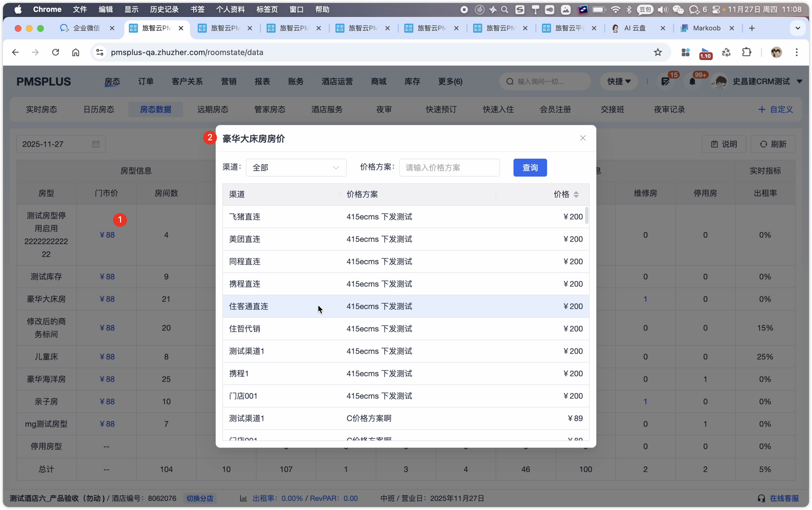Open the user account dropdown arrow
812x510 pixels.
point(799,82)
